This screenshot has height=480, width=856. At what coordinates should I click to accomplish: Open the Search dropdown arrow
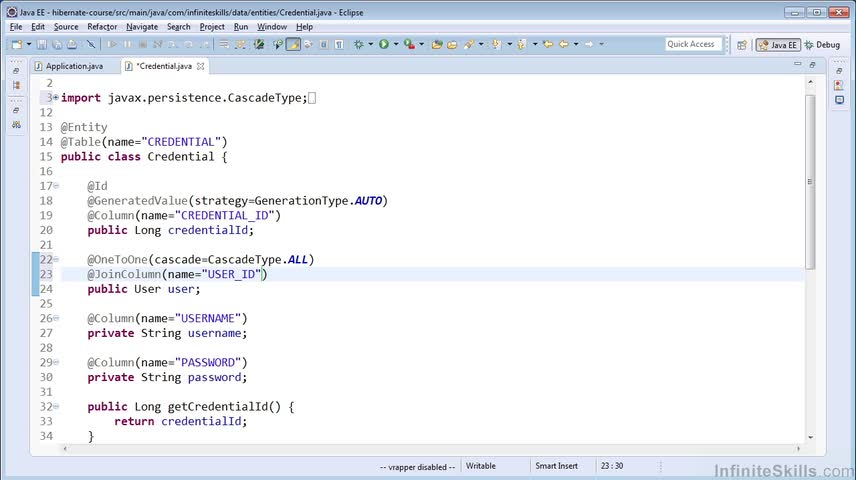point(481,44)
